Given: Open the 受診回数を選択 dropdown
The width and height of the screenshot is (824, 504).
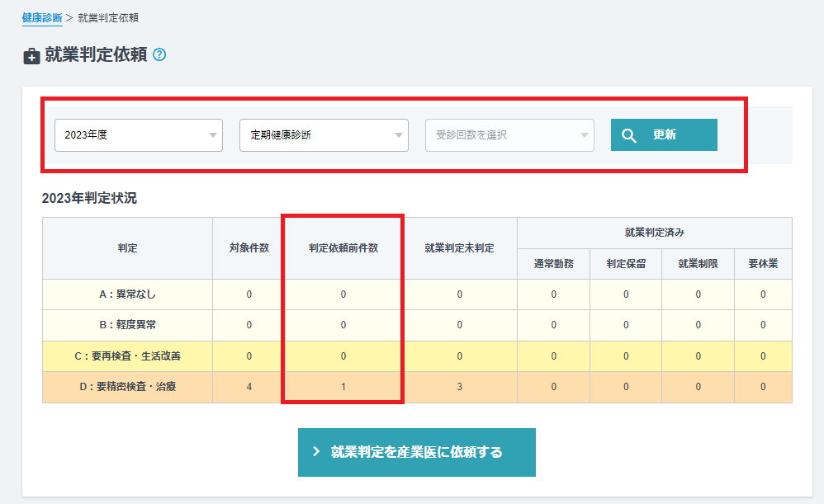Looking at the screenshot, I should (509, 135).
